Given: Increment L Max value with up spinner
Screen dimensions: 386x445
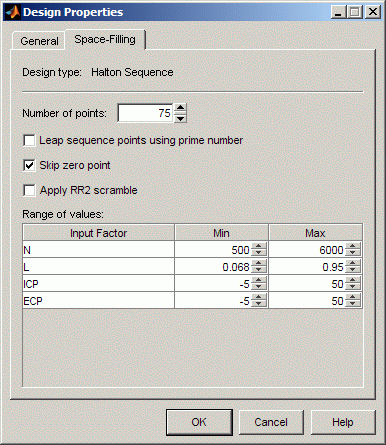Looking at the screenshot, I should click(353, 263).
